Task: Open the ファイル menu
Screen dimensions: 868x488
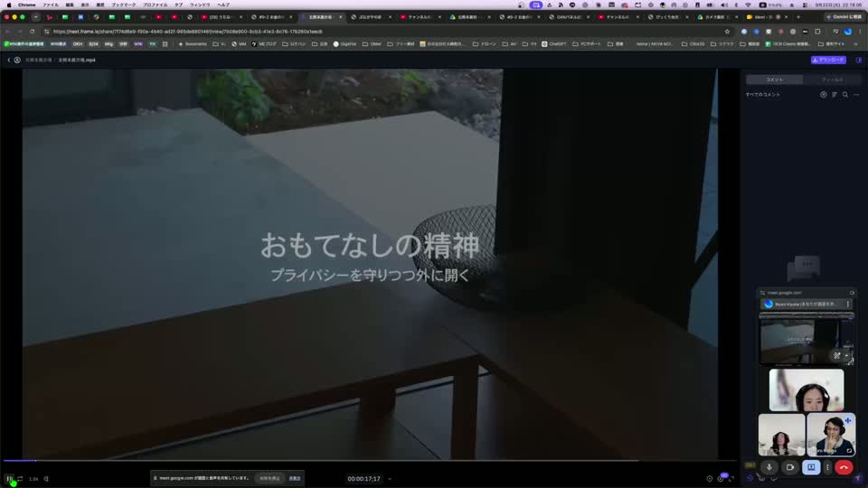Action: [51, 5]
